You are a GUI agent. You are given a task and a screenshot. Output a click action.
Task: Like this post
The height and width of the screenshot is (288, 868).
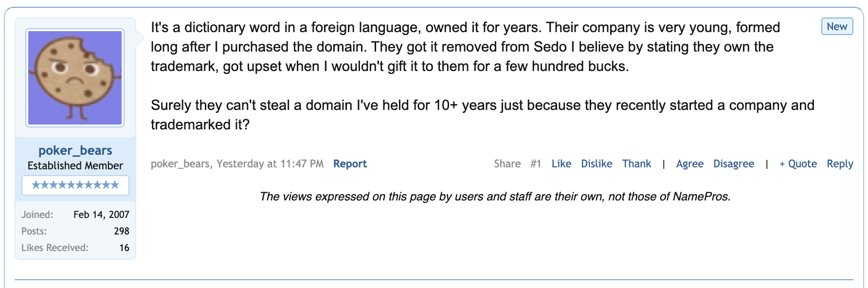[x=561, y=164]
